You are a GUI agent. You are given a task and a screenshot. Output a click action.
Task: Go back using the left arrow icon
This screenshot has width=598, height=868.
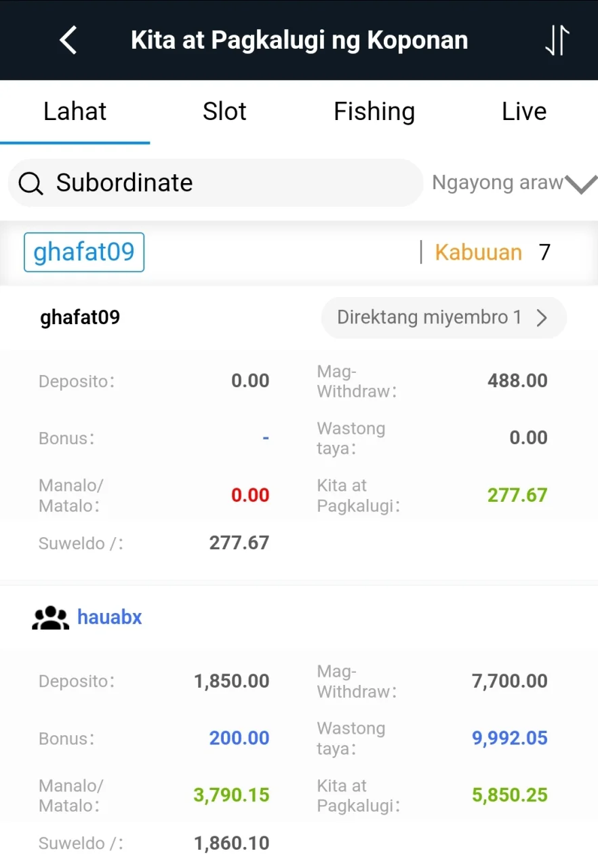point(68,40)
